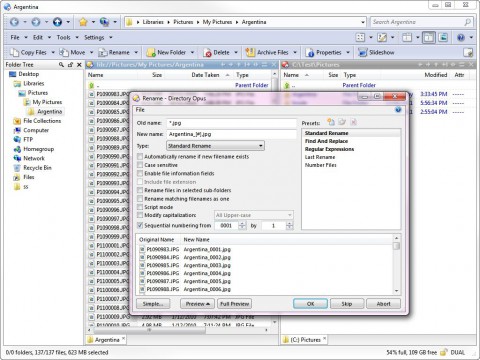This screenshot has height=360, width=480.
Task: Click the viewer pane toggle icon
Action: tap(443, 37)
